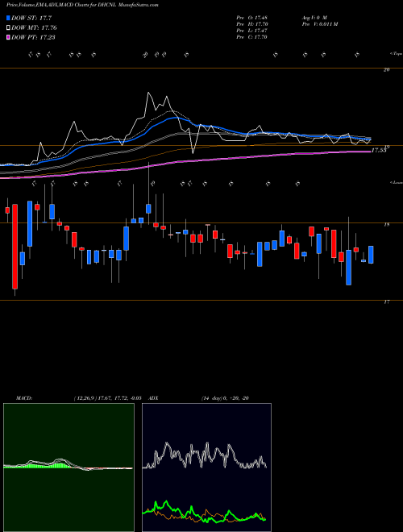Click the 'Avg V: 0 M' value
Image resolution: width=403 pixels, height=532 pixels.
314,18
